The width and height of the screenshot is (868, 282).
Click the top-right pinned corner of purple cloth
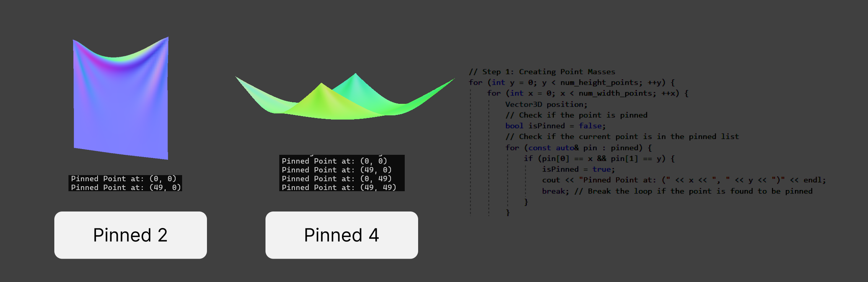pos(167,38)
